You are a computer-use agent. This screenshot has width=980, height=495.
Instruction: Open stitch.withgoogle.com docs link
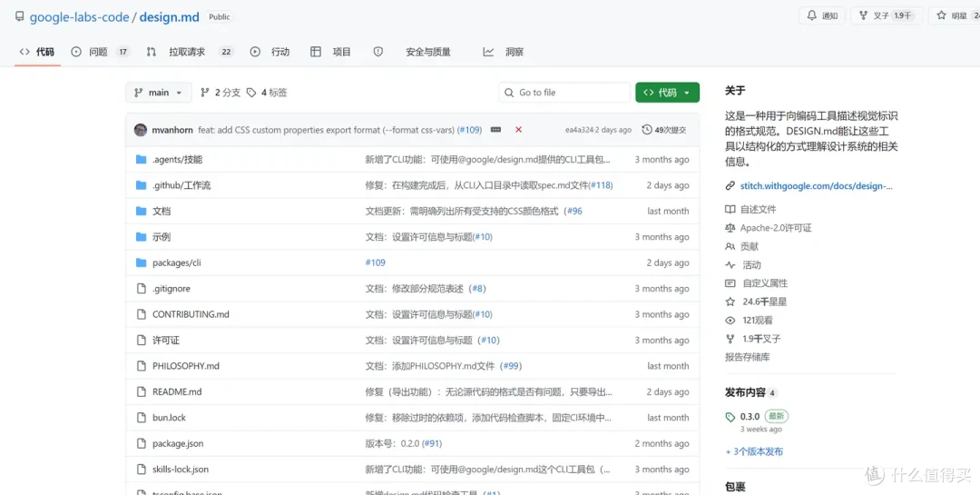[817, 186]
